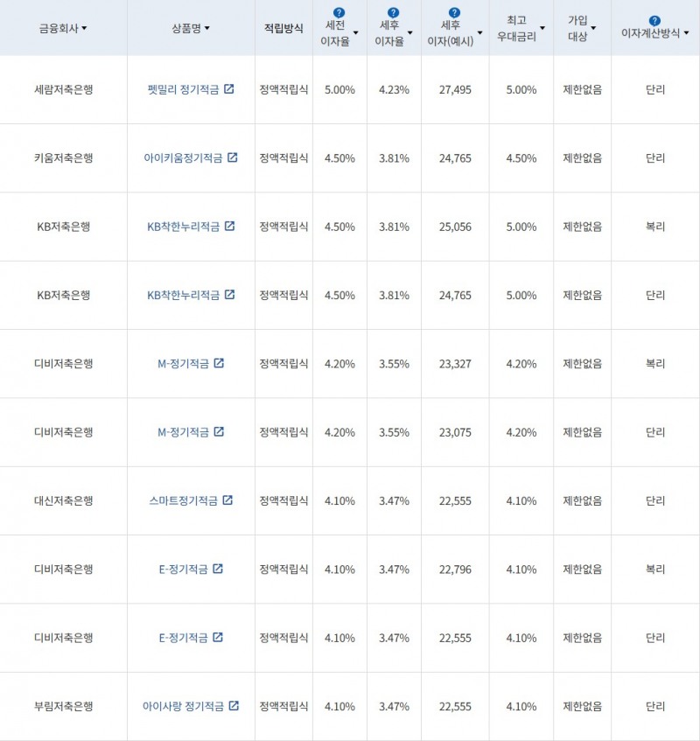The width and height of the screenshot is (700, 741).
Task: Click help icon above 세후 이자율 header
Action: pos(393,13)
